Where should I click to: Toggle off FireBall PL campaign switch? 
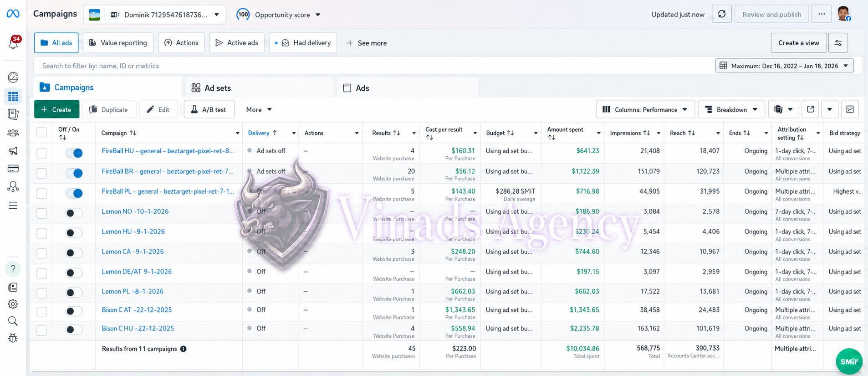(x=74, y=193)
